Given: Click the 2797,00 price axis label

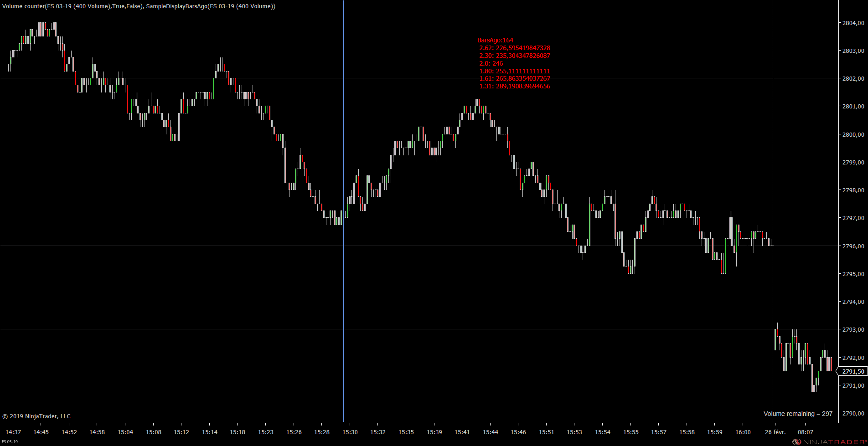Looking at the screenshot, I should pyautogui.click(x=853, y=218).
